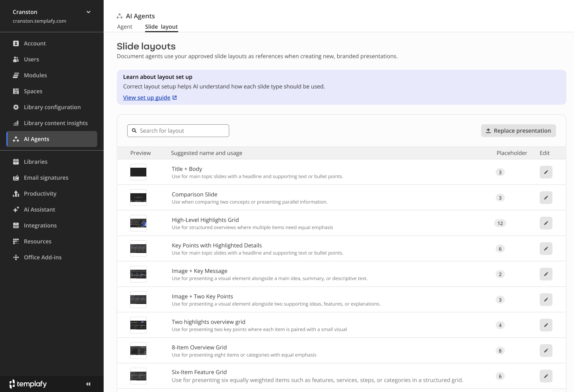The height and width of the screenshot is (392, 574).
Task: Click the Placeholder column header
Action: point(512,153)
